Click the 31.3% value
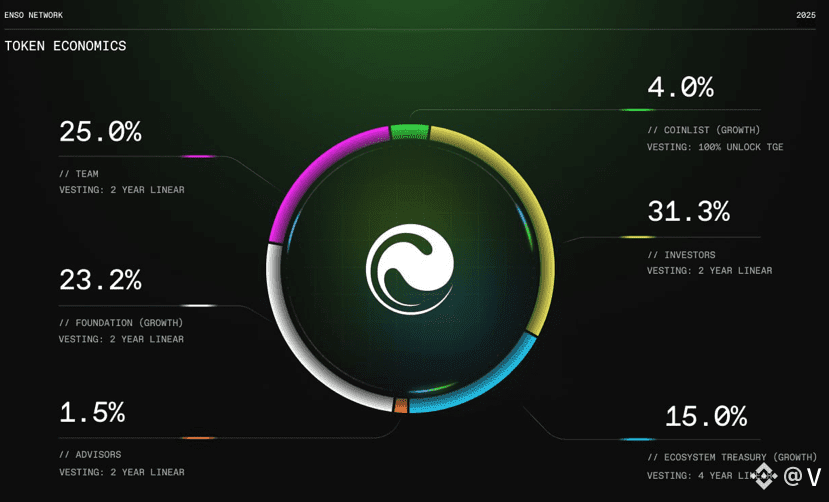Viewport: 829px width, 502px height. (689, 211)
